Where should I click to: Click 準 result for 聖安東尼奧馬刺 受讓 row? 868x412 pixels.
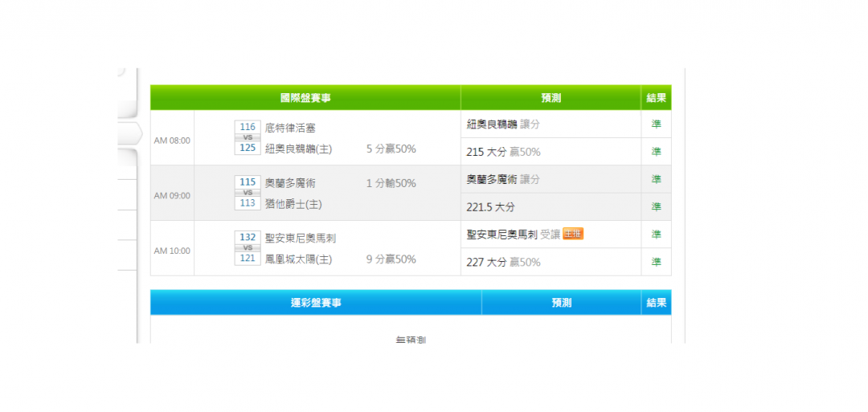(x=656, y=235)
